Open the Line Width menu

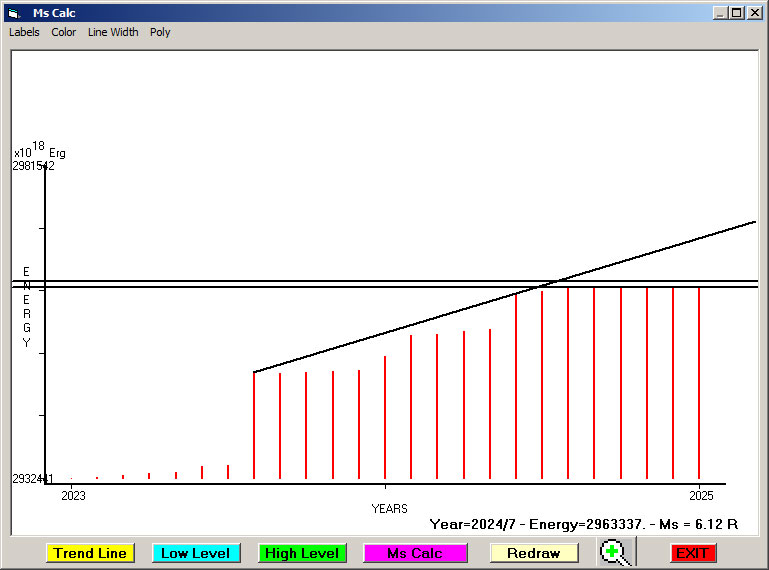pyautogui.click(x=113, y=32)
